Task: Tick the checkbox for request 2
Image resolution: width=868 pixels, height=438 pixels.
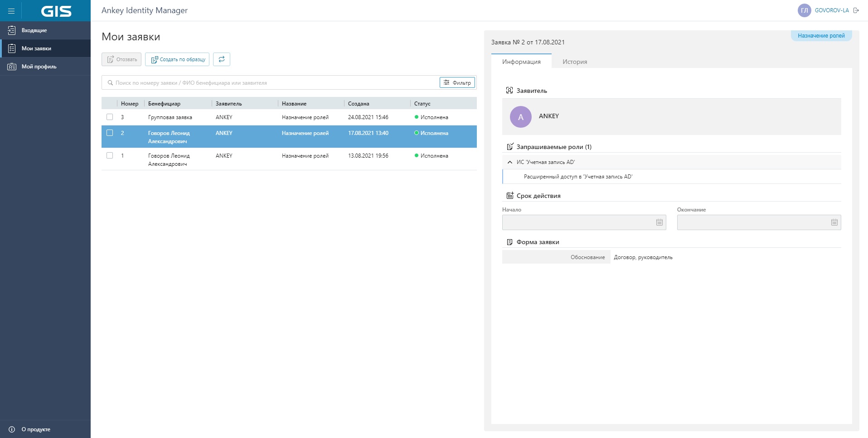Action: click(110, 133)
